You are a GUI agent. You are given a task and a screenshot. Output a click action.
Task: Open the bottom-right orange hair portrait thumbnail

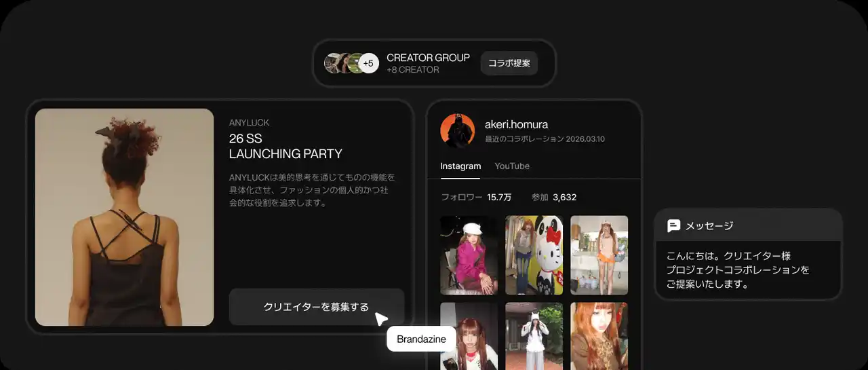point(599,336)
